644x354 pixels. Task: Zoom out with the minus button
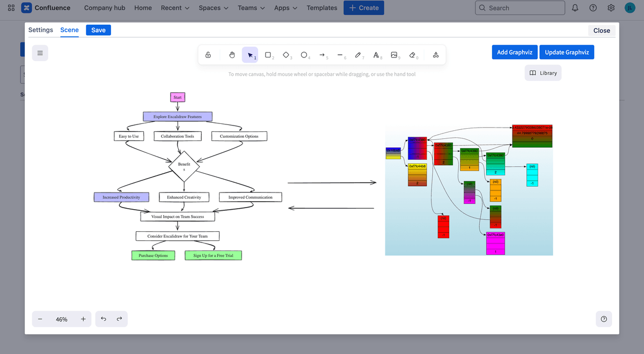coord(40,319)
